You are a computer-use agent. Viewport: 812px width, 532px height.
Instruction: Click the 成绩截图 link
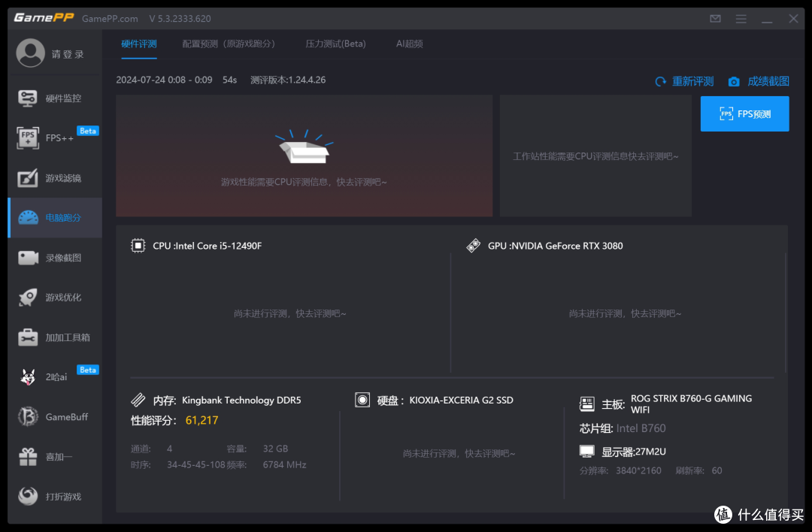point(768,82)
